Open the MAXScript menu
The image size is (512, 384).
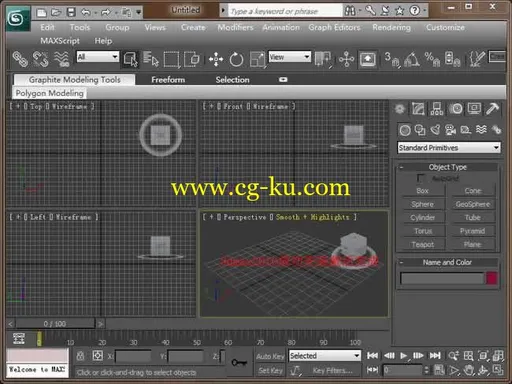60,41
